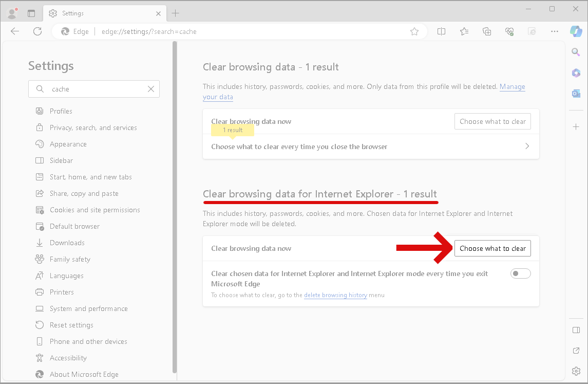
Task: Open Privacy, search, and services
Action: click(x=86, y=127)
